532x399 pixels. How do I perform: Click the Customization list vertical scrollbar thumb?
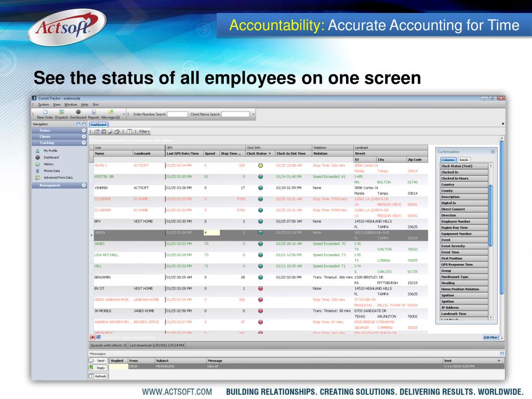[490, 216]
